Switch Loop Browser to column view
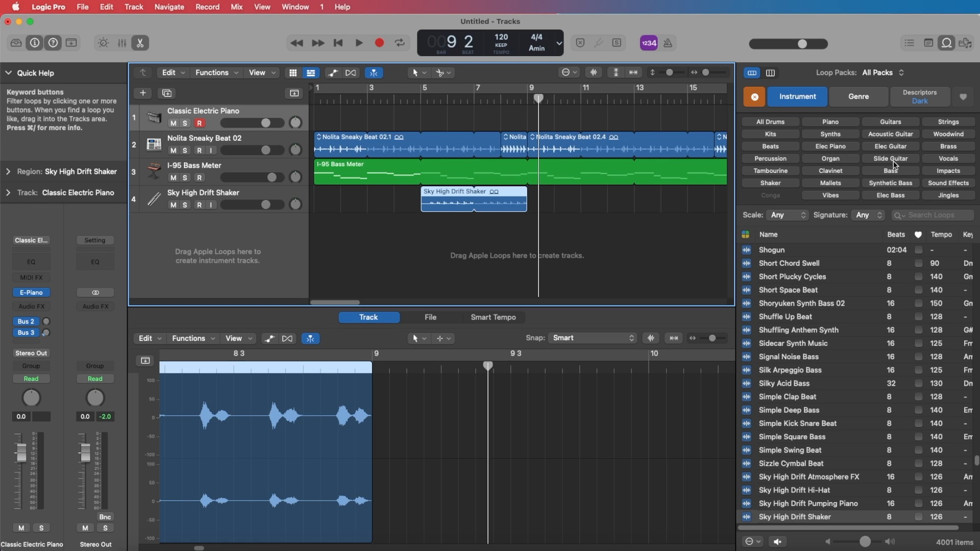The image size is (980, 551). (771, 73)
